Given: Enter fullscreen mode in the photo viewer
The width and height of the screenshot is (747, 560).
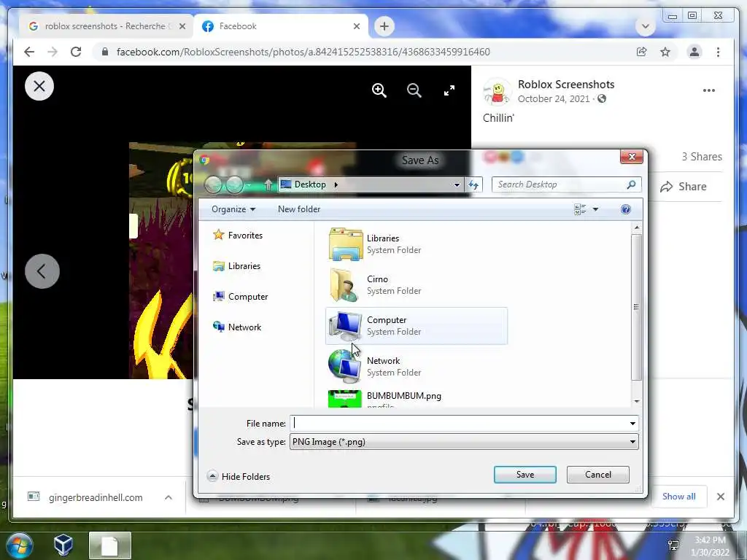Looking at the screenshot, I should click(x=449, y=90).
